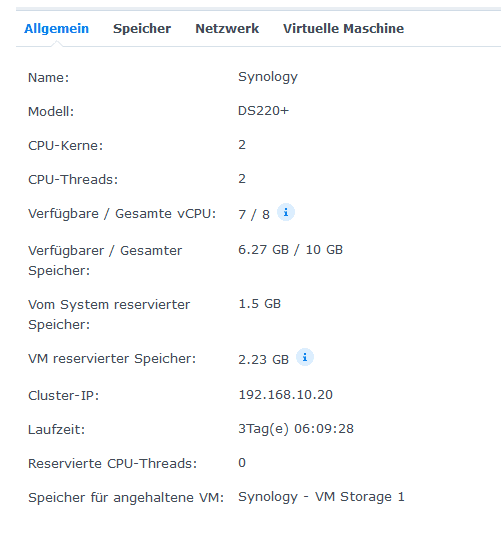Click the model value DS220+
501x536 pixels.
(263, 111)
